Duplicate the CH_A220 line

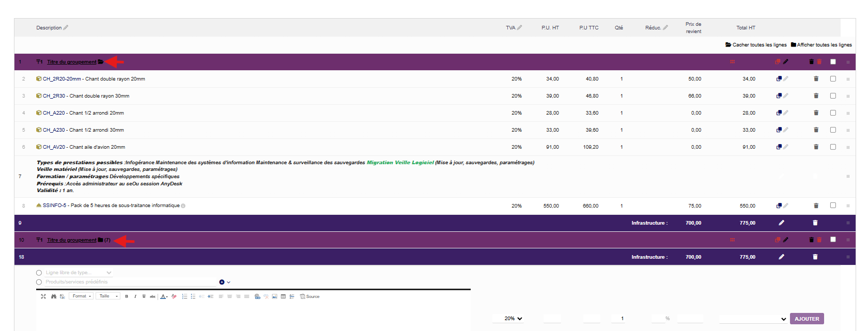pos(779,113)
